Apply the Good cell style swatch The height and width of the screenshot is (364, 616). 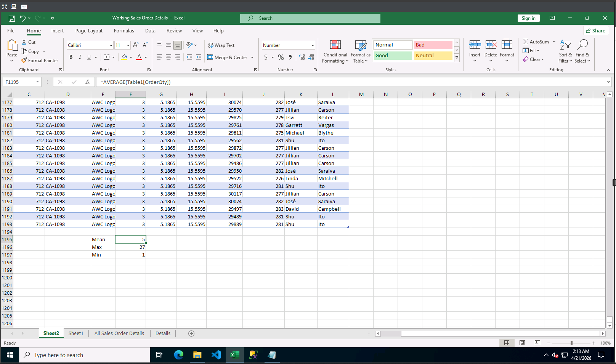tap(393, 56)
